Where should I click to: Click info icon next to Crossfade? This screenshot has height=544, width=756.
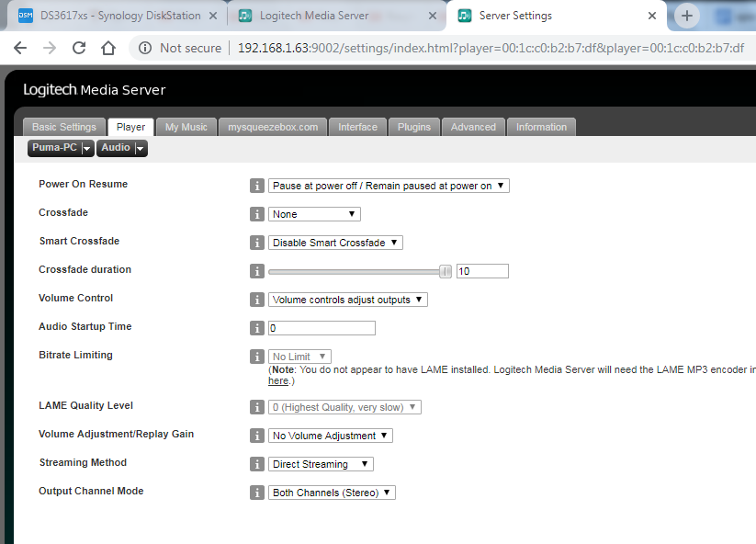[x=257, y=214]
